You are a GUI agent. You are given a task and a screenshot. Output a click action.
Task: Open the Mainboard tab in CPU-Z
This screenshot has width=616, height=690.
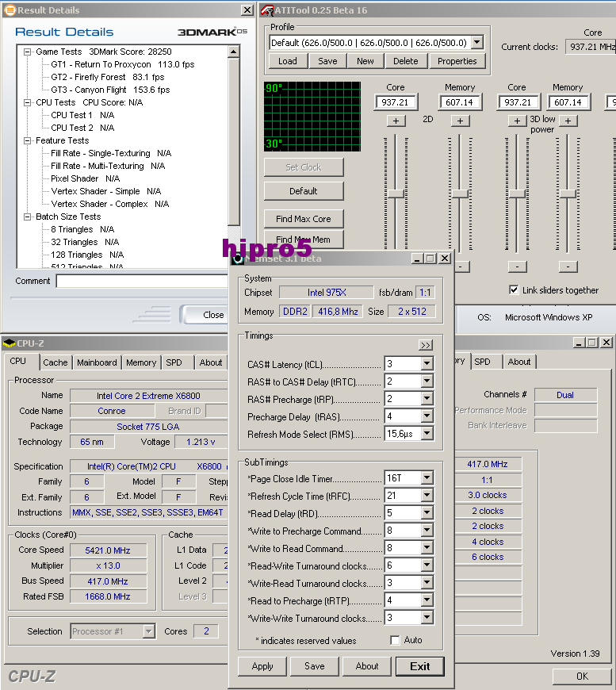[x=97, y=362]
